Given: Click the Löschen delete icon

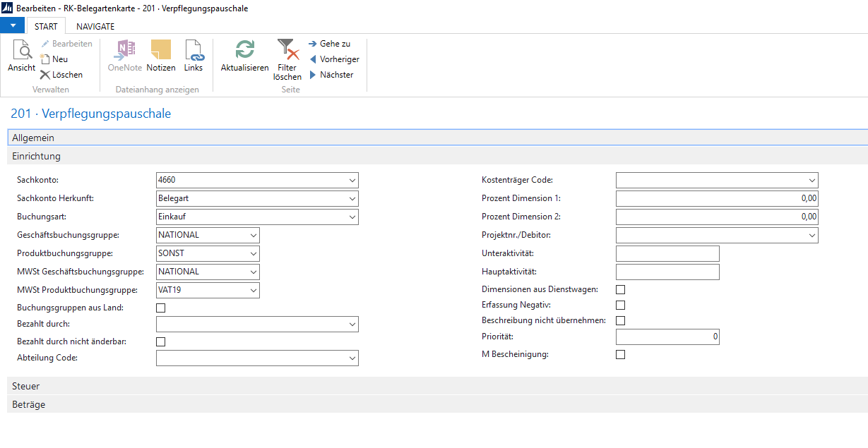Looking at the screenshot, I should coord(46,75).
